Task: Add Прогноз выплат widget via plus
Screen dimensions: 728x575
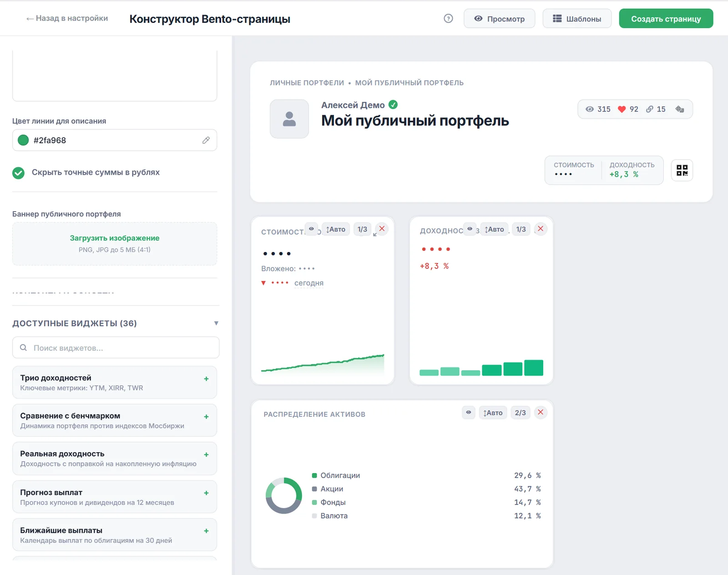Action: pyautogui.click(x=206, y=493)
